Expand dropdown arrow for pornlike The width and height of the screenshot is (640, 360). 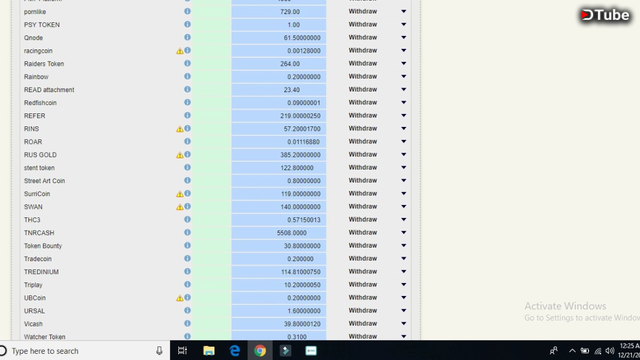point(404,11)
